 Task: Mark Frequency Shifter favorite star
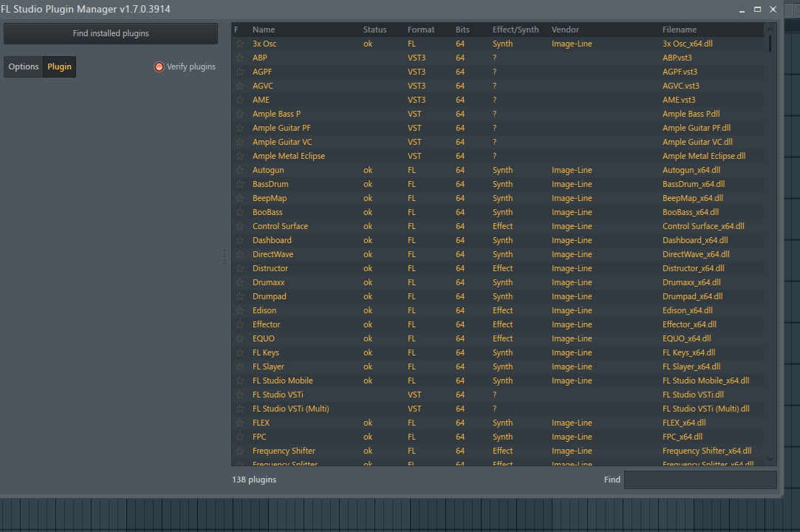tap(239, 451)
